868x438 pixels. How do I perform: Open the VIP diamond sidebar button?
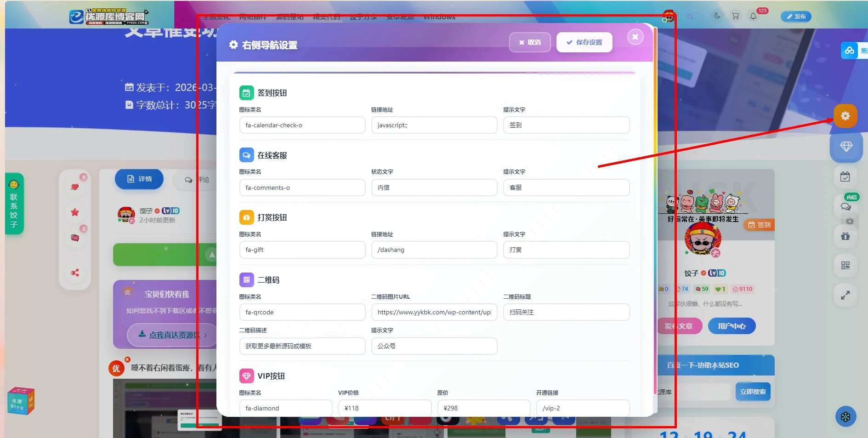(845, 147)
